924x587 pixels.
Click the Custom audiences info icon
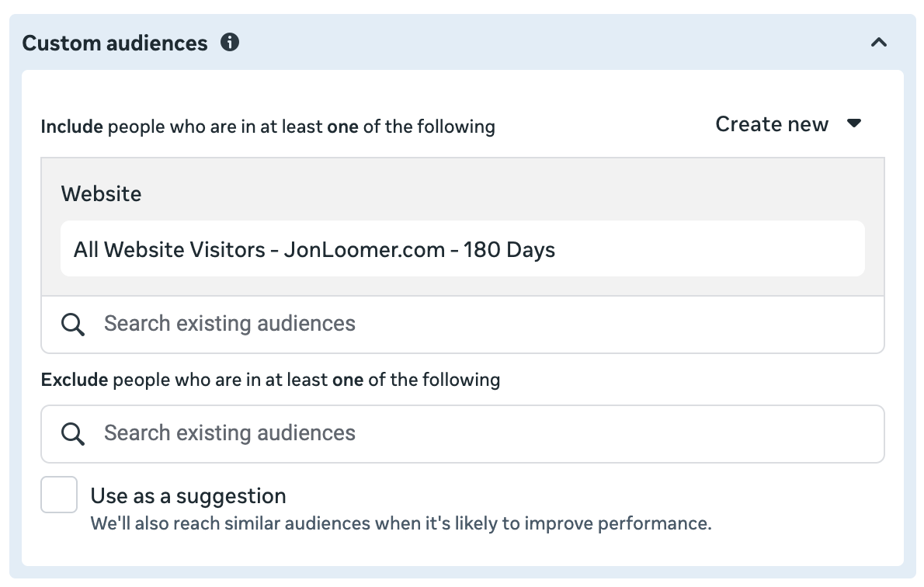tap(230, 43)
